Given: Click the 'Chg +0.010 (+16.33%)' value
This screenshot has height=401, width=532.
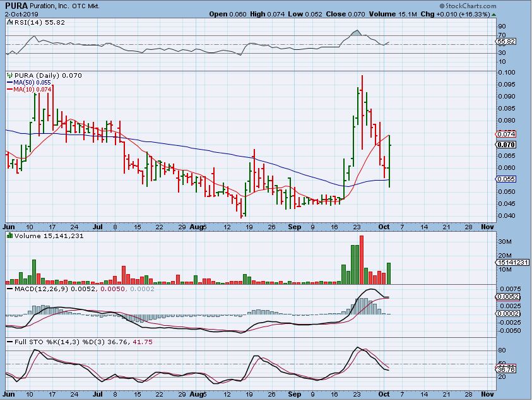Looking at the screenshot, I should click(x=455, y=15).
